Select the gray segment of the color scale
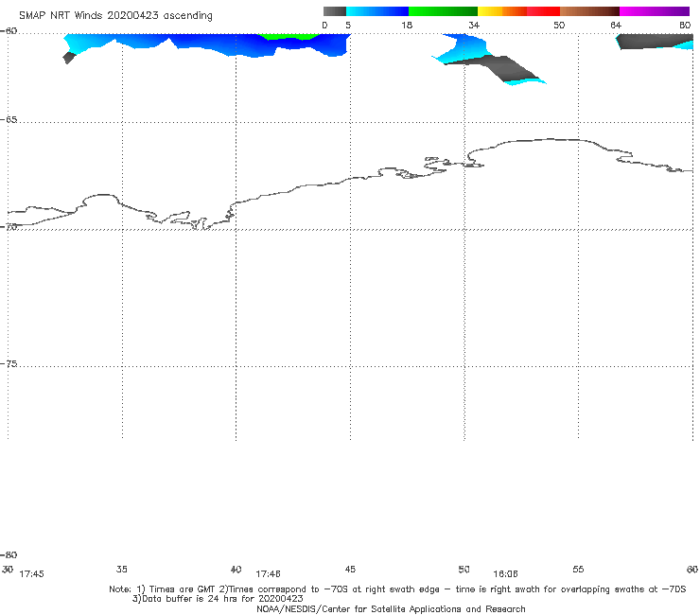Image resolution: width=700 pixels, height=615 pixels. tap(334, 11)
